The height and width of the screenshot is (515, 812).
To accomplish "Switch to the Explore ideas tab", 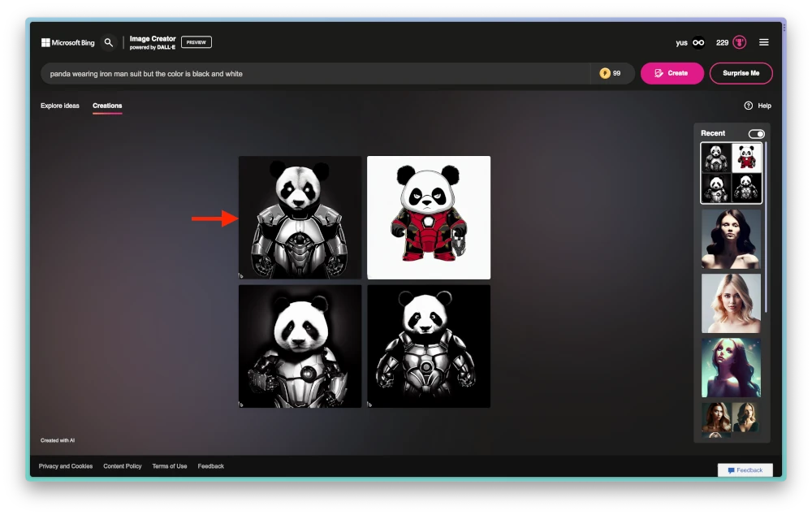I will point(59,106).
